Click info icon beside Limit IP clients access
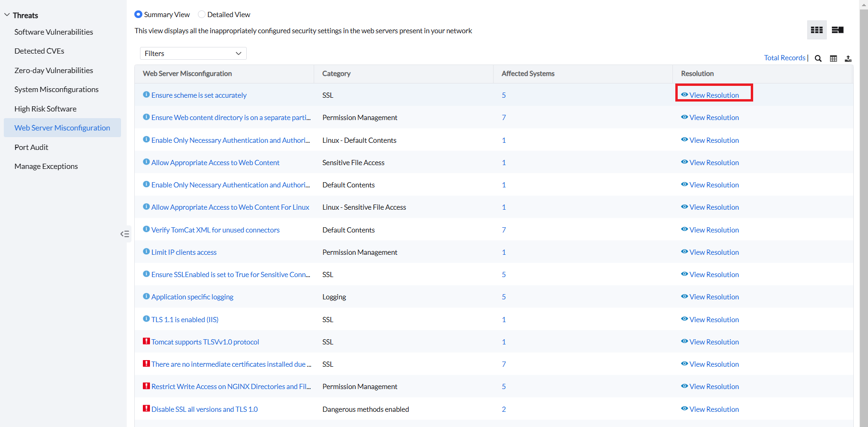This screenshot has height=427, width=868. pyautogui.click(x=146, y=251)
